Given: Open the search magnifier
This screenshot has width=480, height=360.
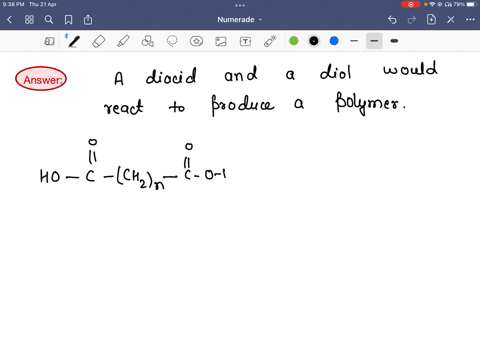Looking at the screenshot, I should (x=49, y=20).
